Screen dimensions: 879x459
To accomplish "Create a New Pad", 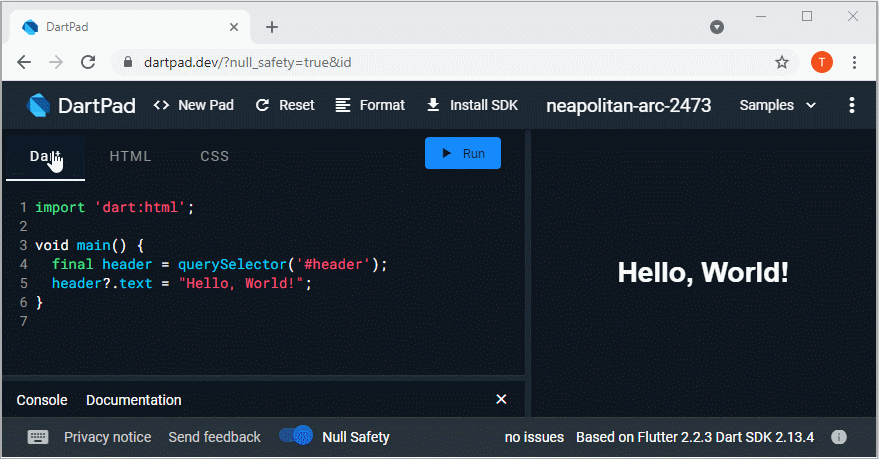I will 194,105.
